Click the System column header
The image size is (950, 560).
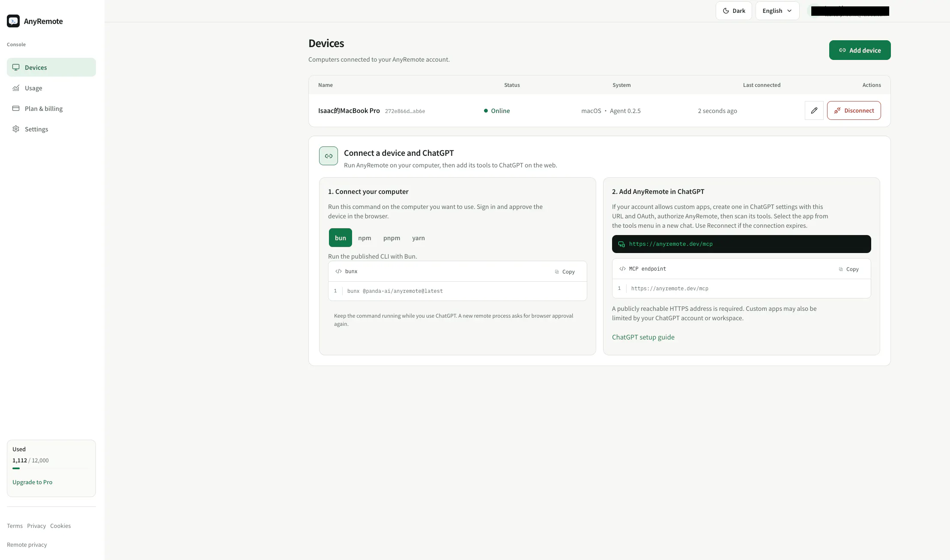pyautogui.click(x=621, y=85)
